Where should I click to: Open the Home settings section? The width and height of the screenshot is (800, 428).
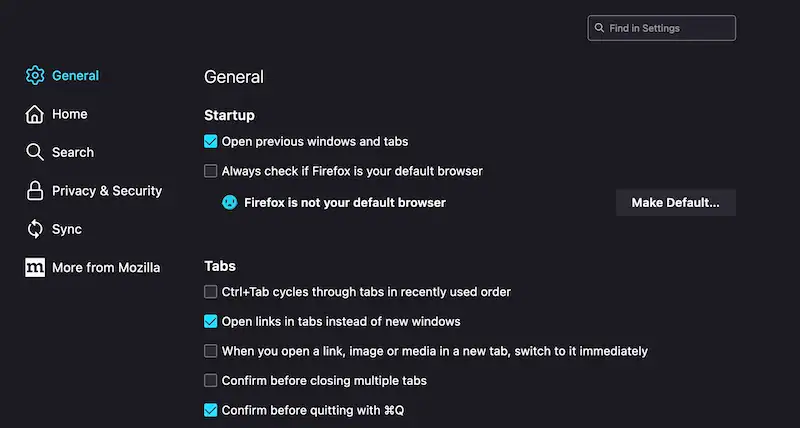[69, 114]
